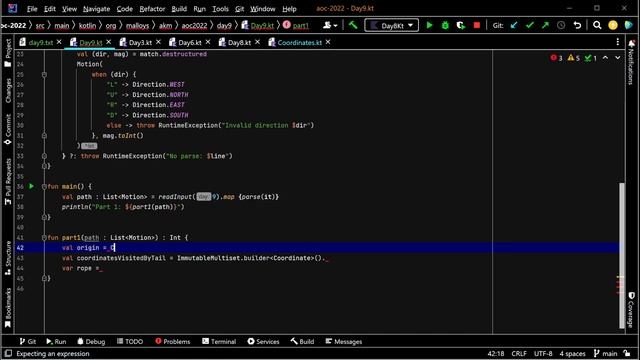Switch to the day9.txt tab
The image size is (640, 360).
pyautogui.click(x=40, y=42)
